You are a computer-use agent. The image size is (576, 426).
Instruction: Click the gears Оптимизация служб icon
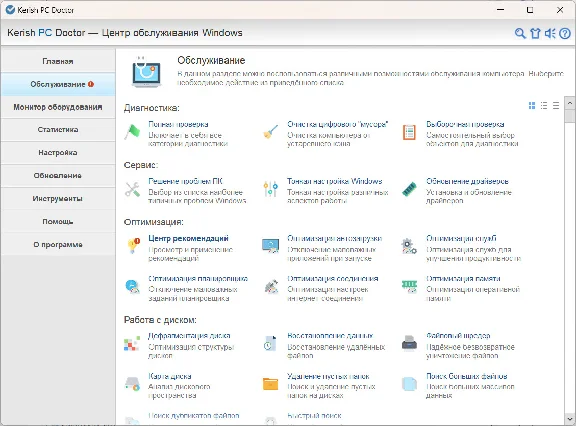409,246
